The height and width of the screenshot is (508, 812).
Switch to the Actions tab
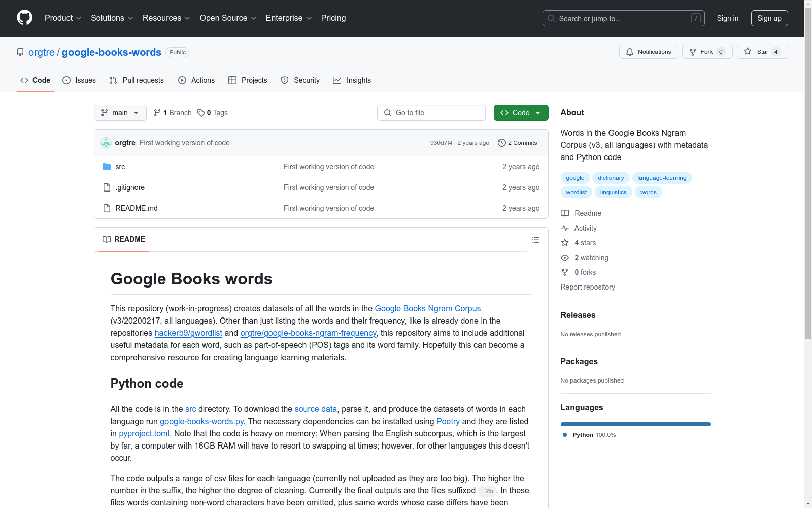(x=196, y=80)
